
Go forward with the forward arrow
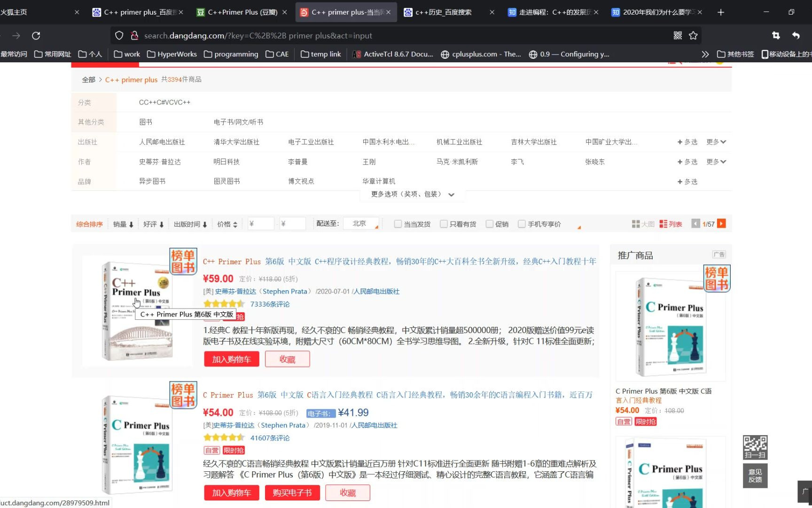[16, 35]
